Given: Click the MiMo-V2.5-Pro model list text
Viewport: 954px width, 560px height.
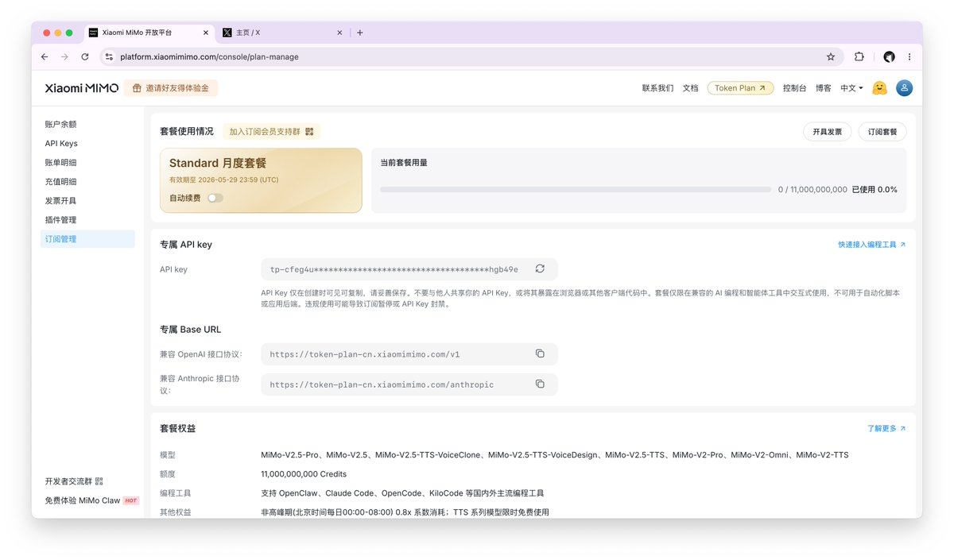Looking at the screenshot, I should point(555,455).
